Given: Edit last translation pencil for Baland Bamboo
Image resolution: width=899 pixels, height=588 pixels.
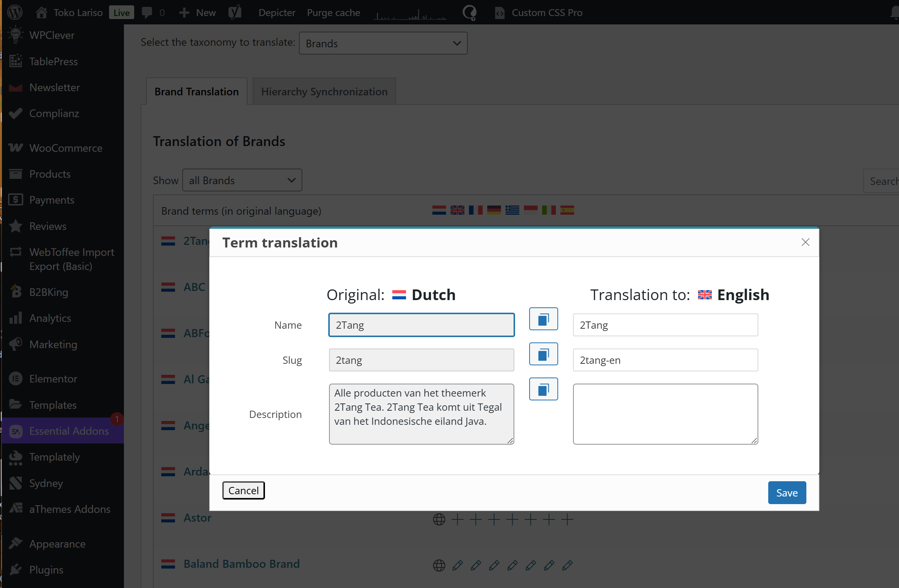Looking at the screenshot, I should click(567, 565).
